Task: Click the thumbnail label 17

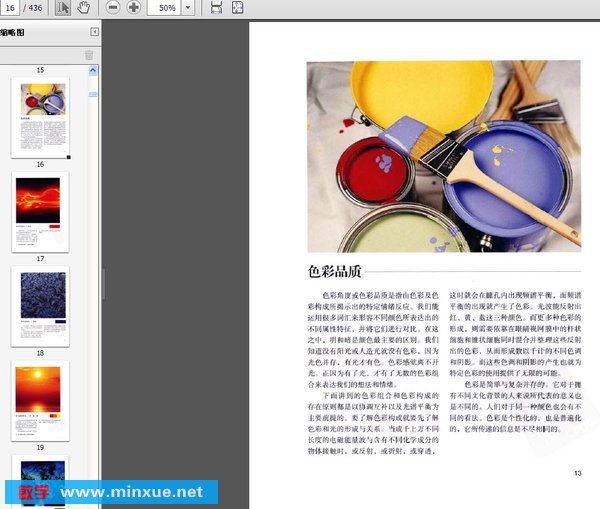Action: coord(40,259)
